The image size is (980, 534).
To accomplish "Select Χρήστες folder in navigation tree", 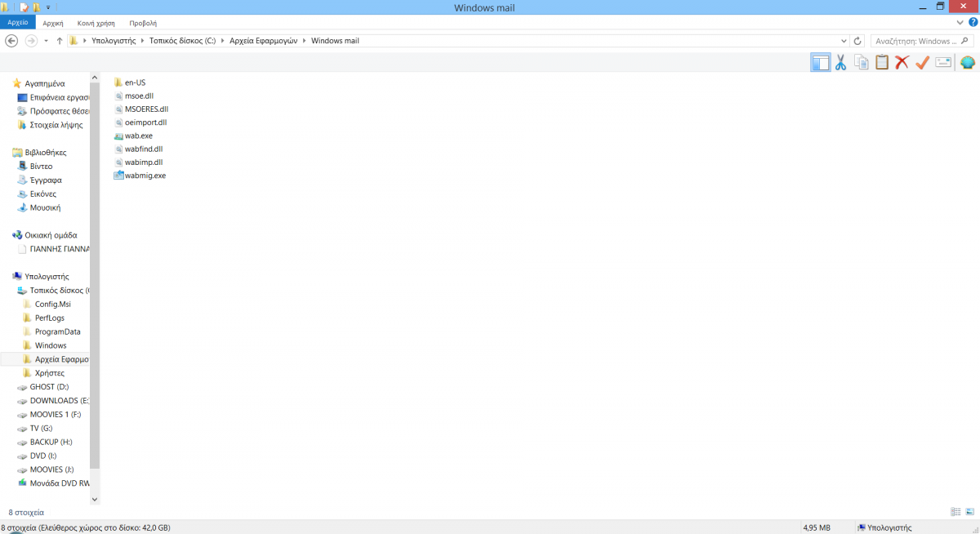I will 44,373.
